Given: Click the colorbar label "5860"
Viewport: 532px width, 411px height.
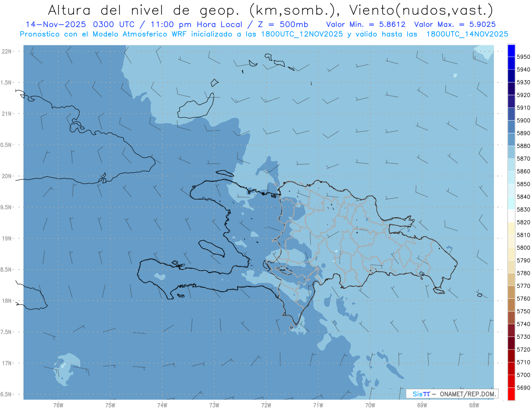Looking at the screenshot, I should (x=524, y=171).
